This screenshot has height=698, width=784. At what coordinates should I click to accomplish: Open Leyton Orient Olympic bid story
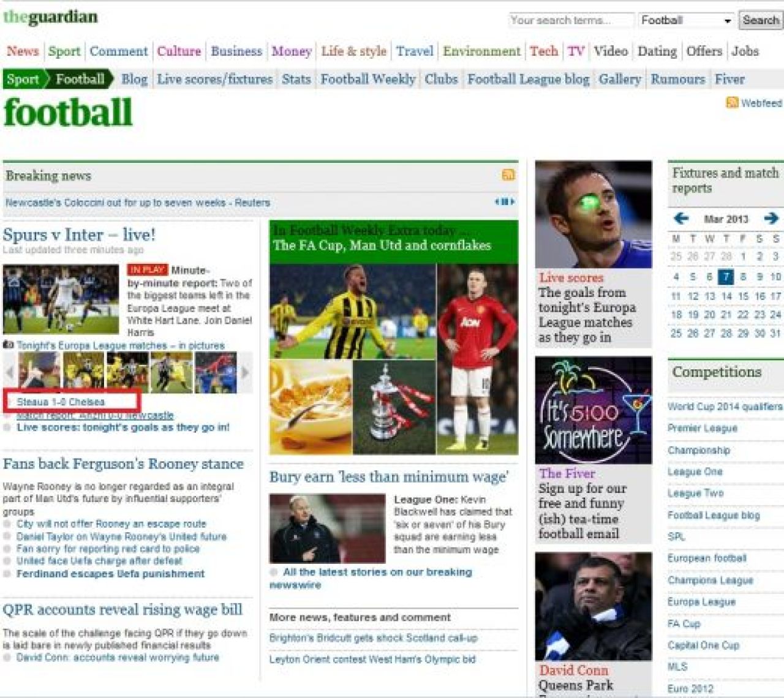click(372, 659)
